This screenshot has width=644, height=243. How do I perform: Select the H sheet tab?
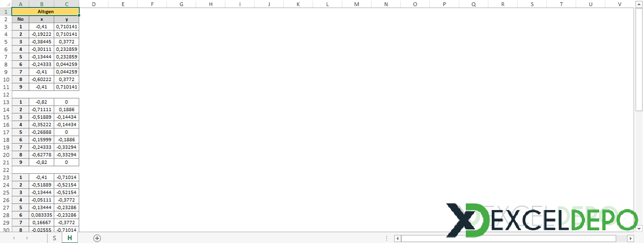[69, 238]
